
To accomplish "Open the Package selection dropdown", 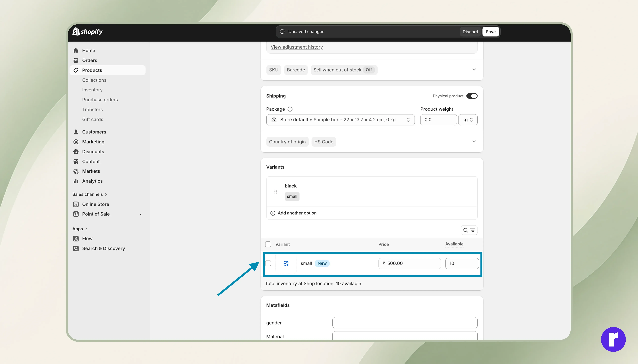I will 340,120.
